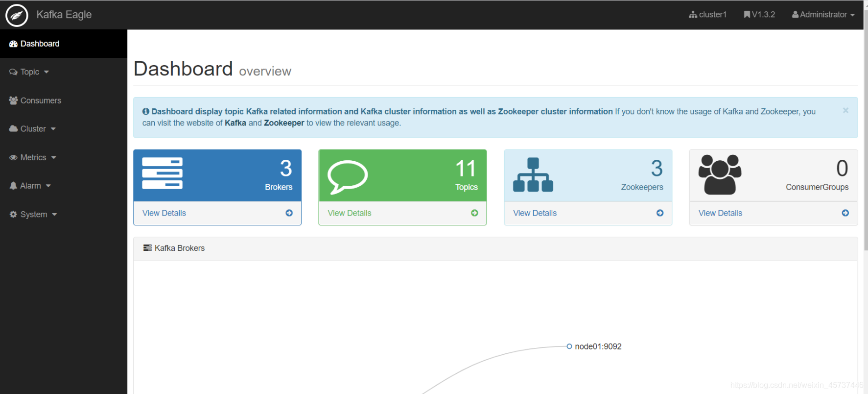Click the Dashboard overview heading

(212, 70)
